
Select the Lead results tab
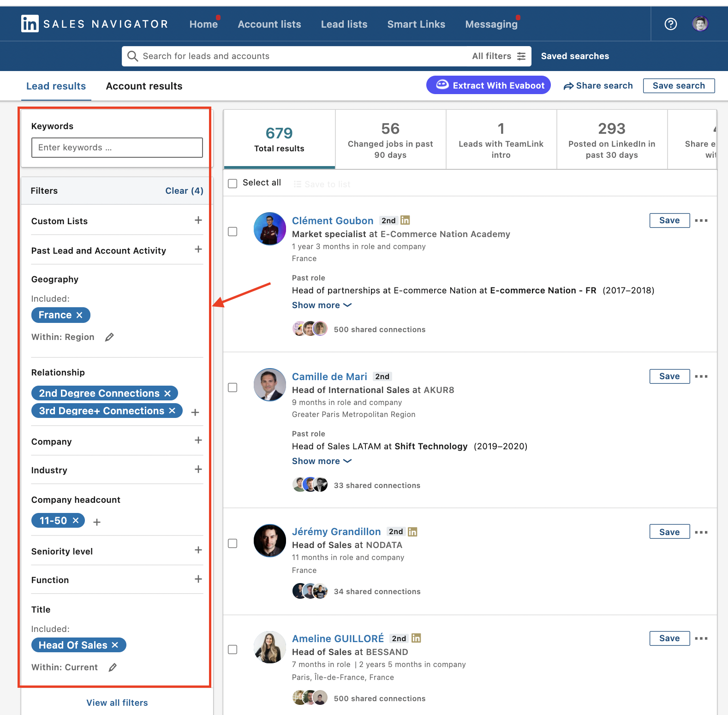click(x=56, y=86)
